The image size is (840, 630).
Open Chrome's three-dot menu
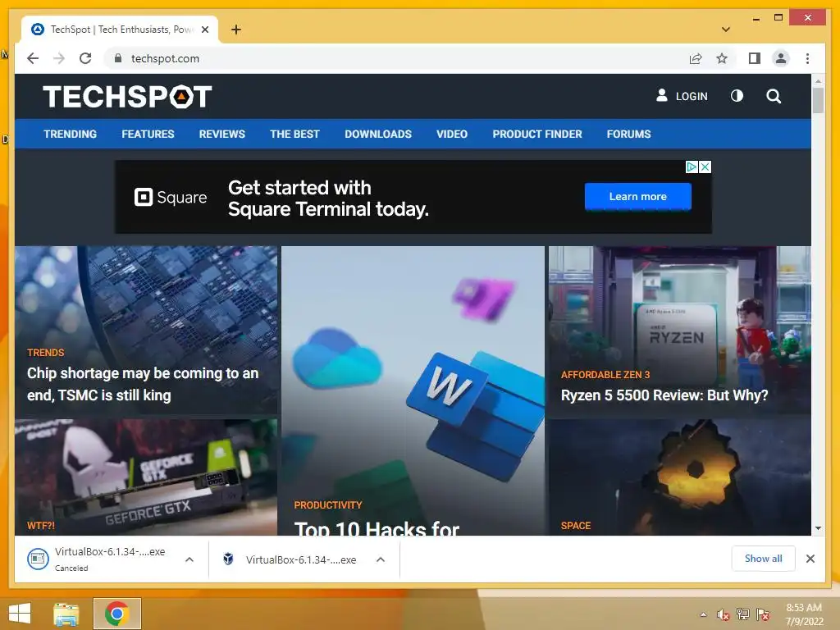(x=807, y=58)
